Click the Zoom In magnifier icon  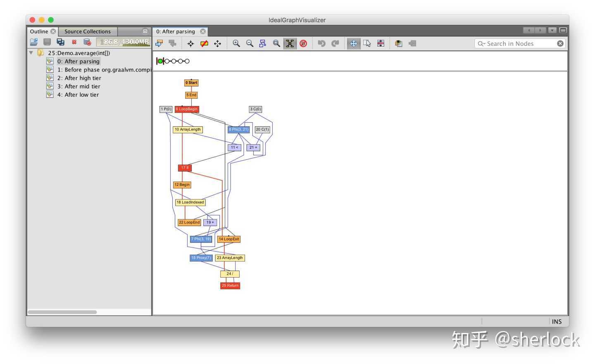[236, 43]
